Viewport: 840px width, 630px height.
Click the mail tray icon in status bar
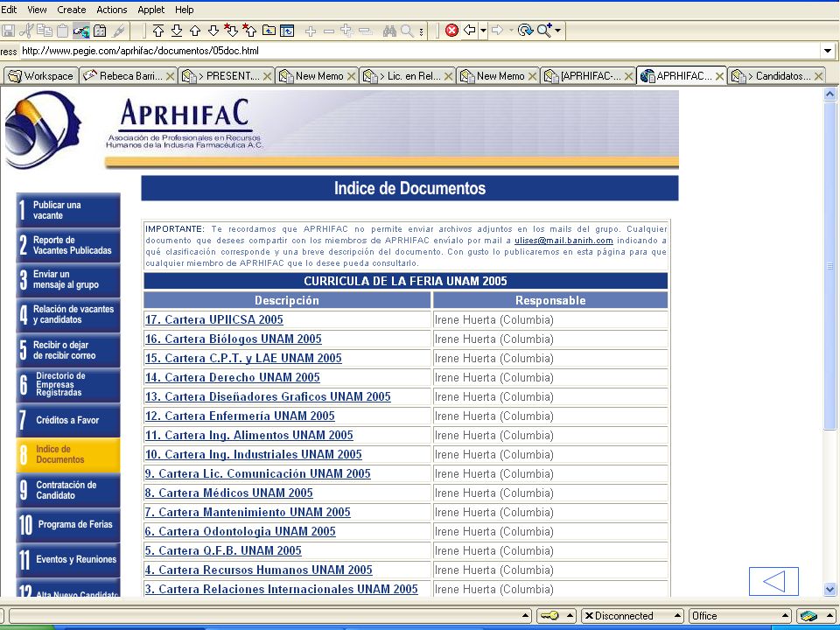click(808, 616)
